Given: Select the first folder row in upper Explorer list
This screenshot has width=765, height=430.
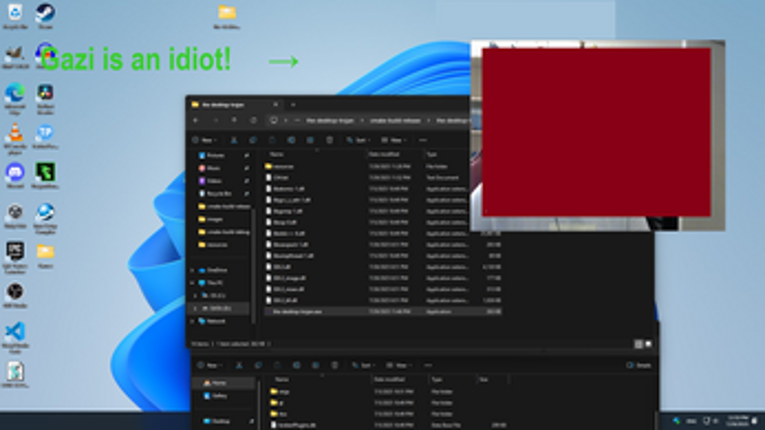Looking at the screenshot, I should coord(383,166).
